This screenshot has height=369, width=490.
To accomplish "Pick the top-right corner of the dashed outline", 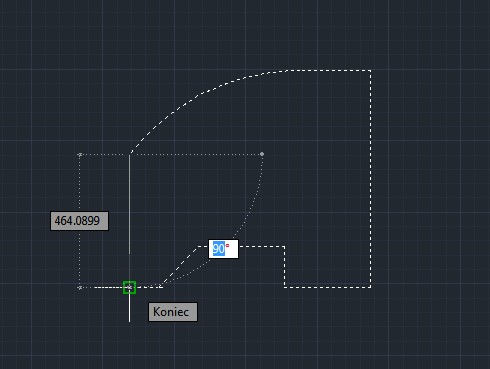I will (371, 70).
